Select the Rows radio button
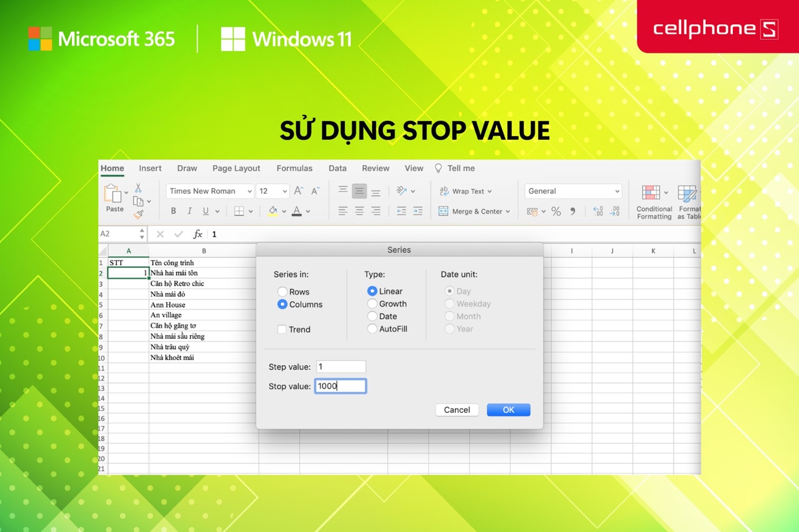Screen dimensions: 799x532 click(x=283, y=292)
